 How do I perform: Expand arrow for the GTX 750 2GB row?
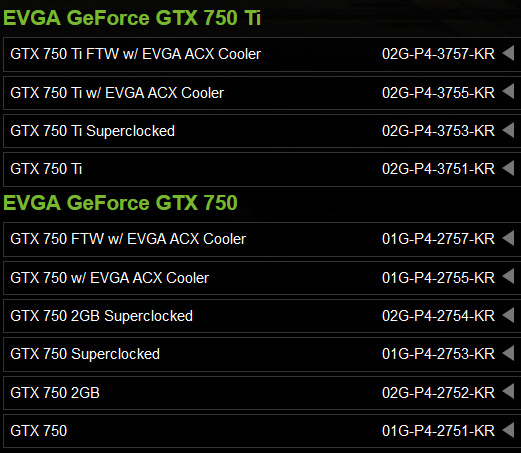pos(508,392)
